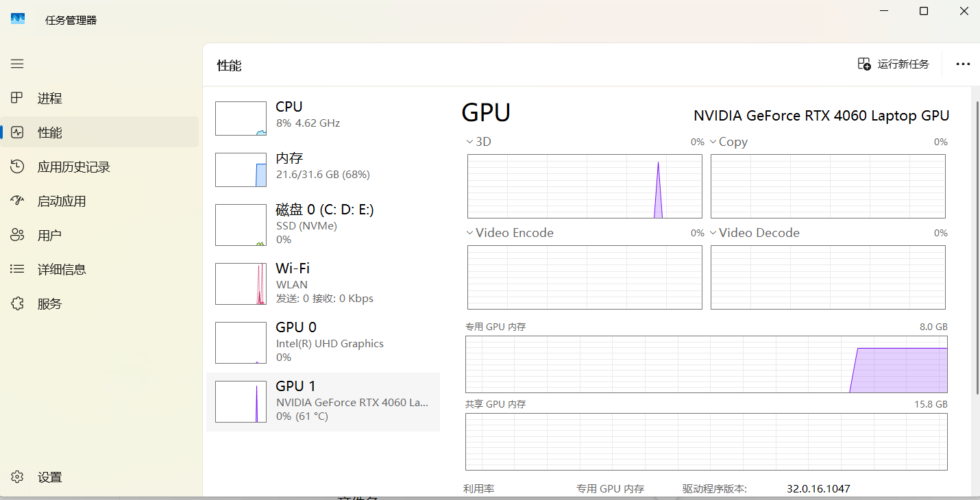This screenshot has height=500, width=980.
Task: Click the 3D usage graph
Action: pos(585,186)
